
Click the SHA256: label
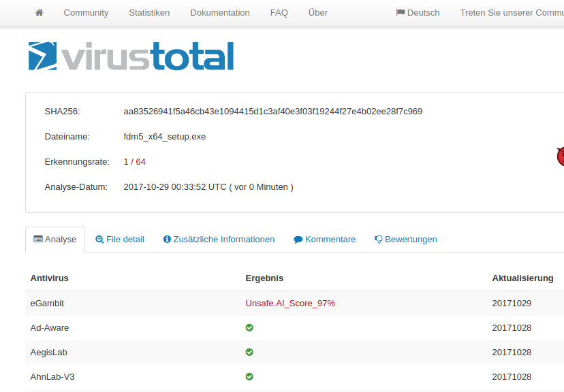62,112
